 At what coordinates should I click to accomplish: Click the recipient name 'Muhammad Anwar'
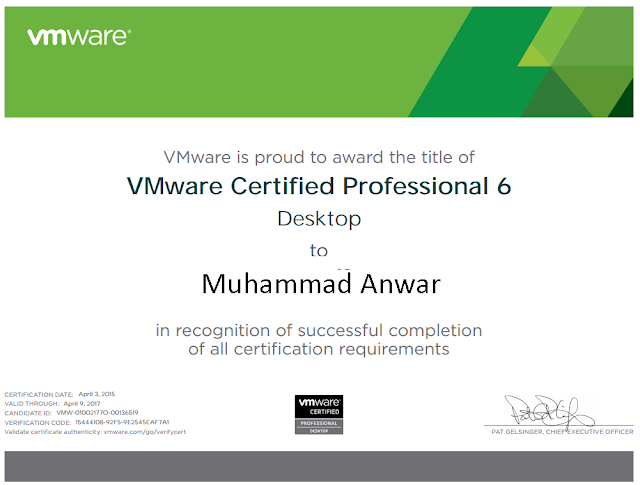point(321,284)
